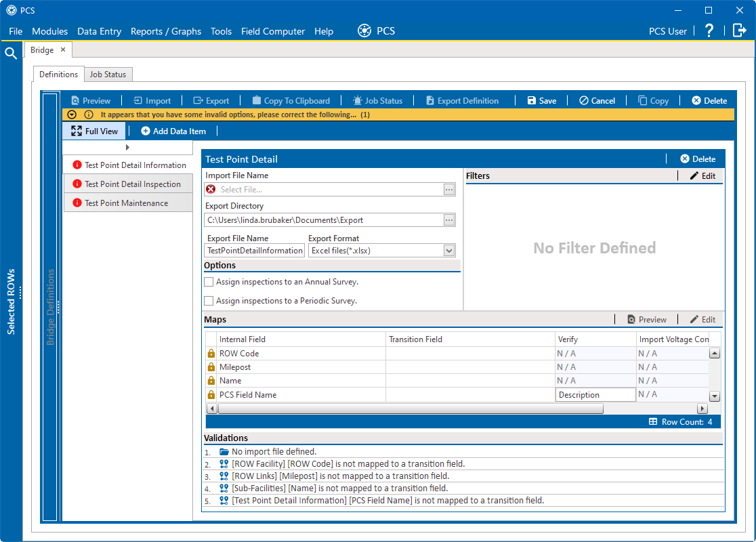Select Test Point Detail Information item
This screenshot has width=756, height=542.
click(x=128, y=165)
